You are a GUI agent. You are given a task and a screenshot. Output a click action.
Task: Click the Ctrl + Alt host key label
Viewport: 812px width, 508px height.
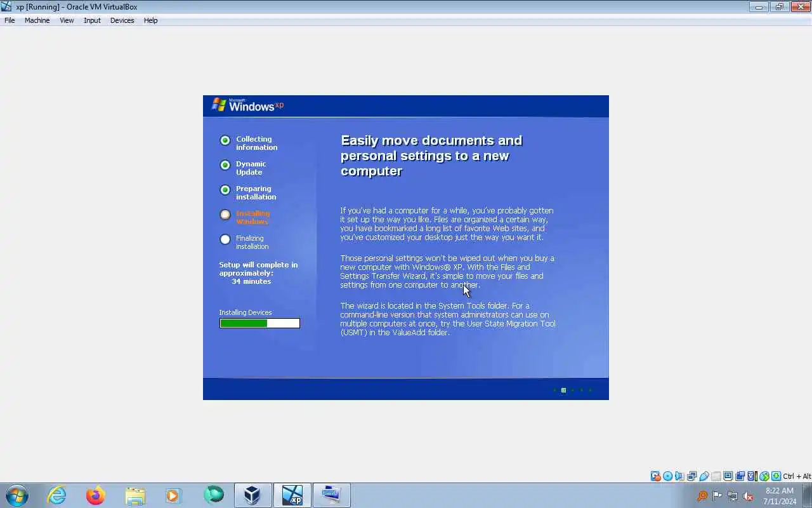click(x=797, y=476)
